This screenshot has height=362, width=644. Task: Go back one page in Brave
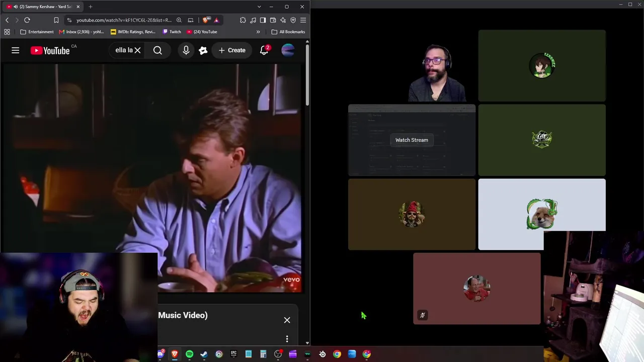point(7,20)
